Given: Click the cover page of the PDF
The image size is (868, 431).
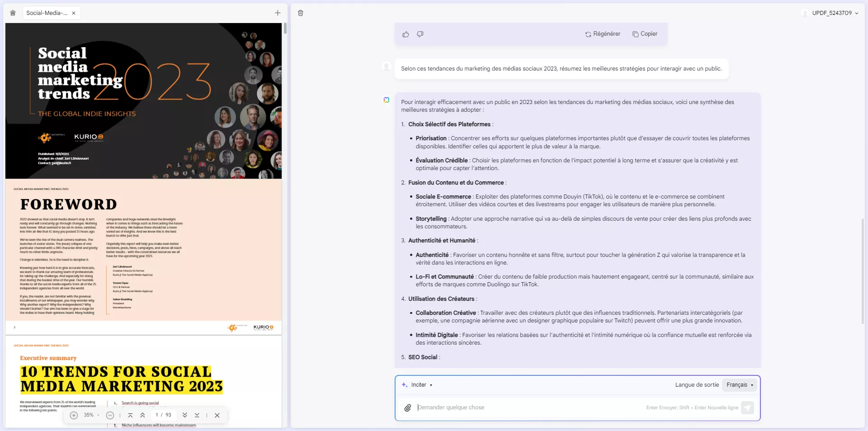Looking at the screenshot, I should coord(143,101).
